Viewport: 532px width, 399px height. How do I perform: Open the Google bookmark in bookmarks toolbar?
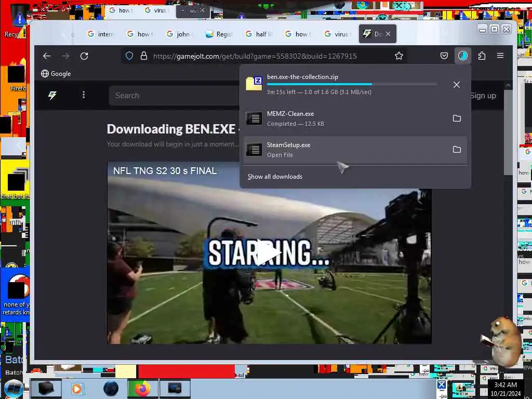(56, 74)
